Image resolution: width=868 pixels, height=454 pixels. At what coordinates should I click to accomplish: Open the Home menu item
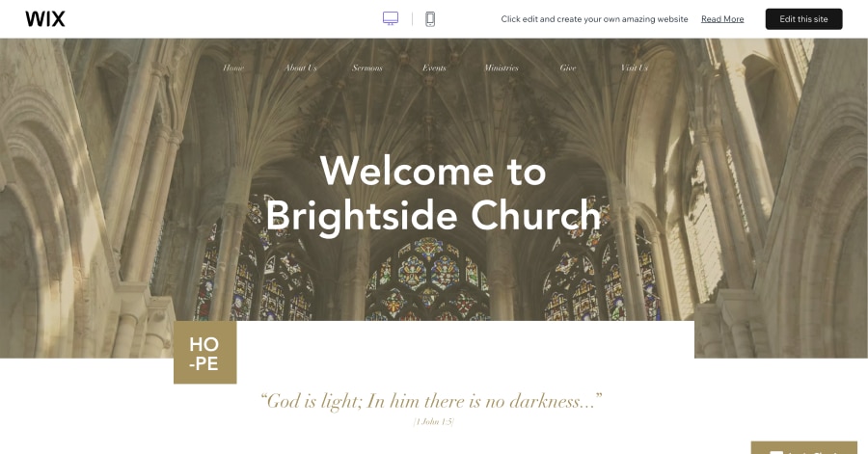233,68
